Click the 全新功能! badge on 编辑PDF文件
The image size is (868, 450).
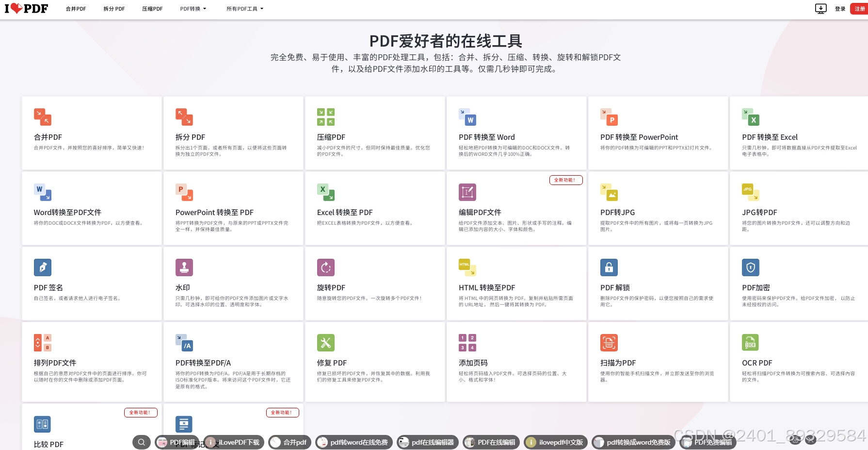tap(566, 180)
